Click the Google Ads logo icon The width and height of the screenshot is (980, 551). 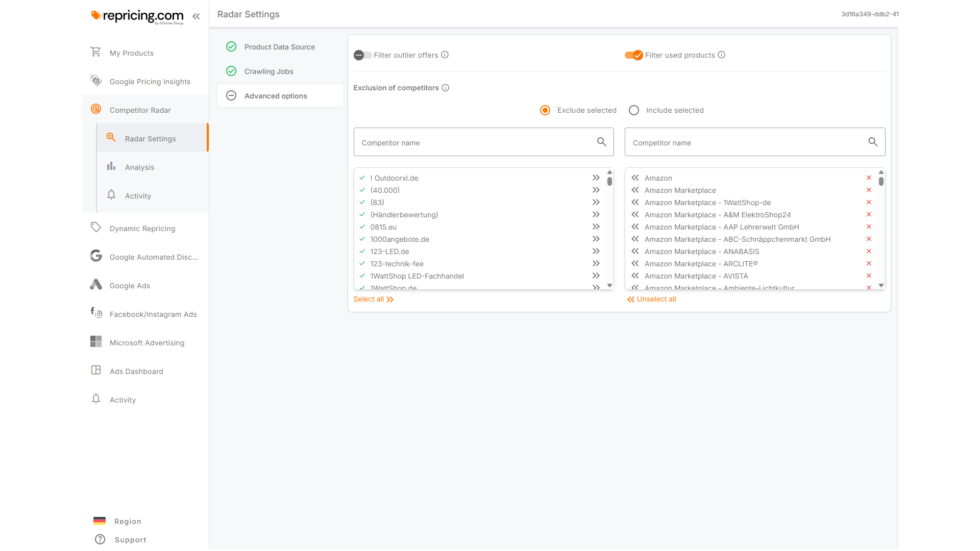point(96,285)
